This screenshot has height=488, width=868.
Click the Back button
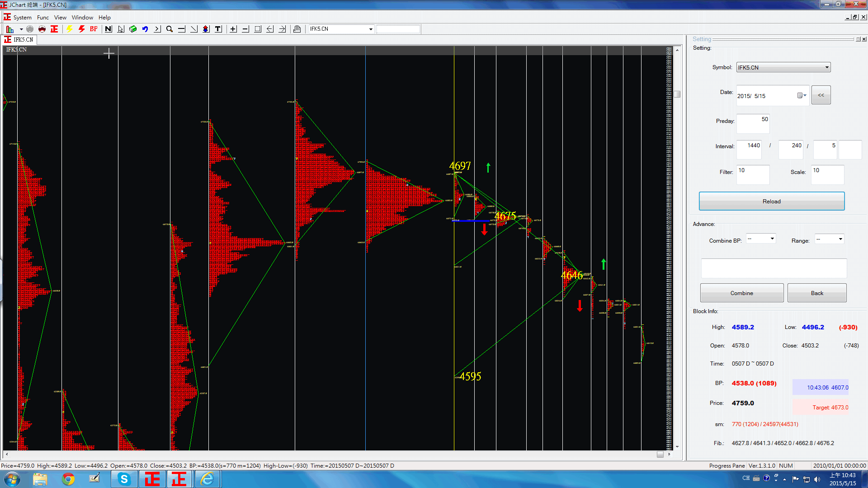(x=817, y=293)
